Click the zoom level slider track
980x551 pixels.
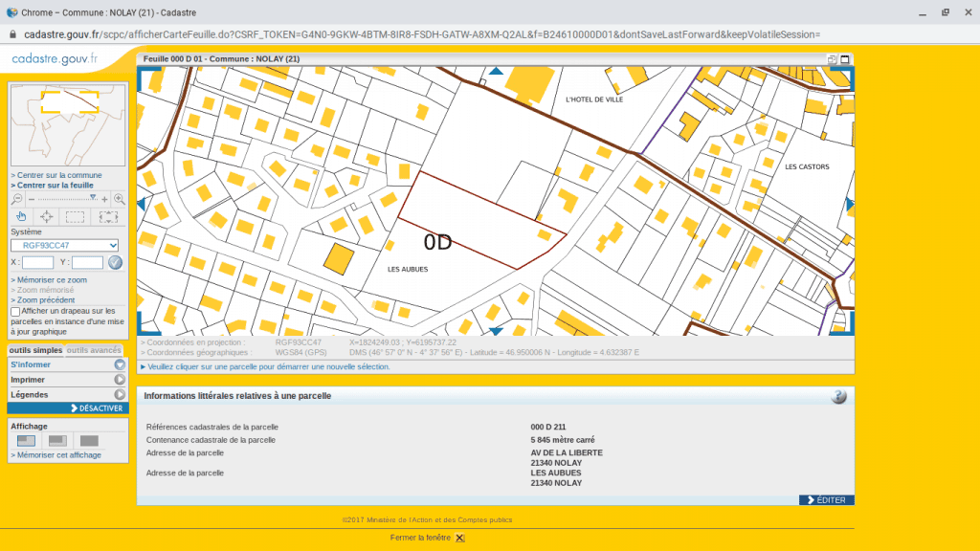67,199
